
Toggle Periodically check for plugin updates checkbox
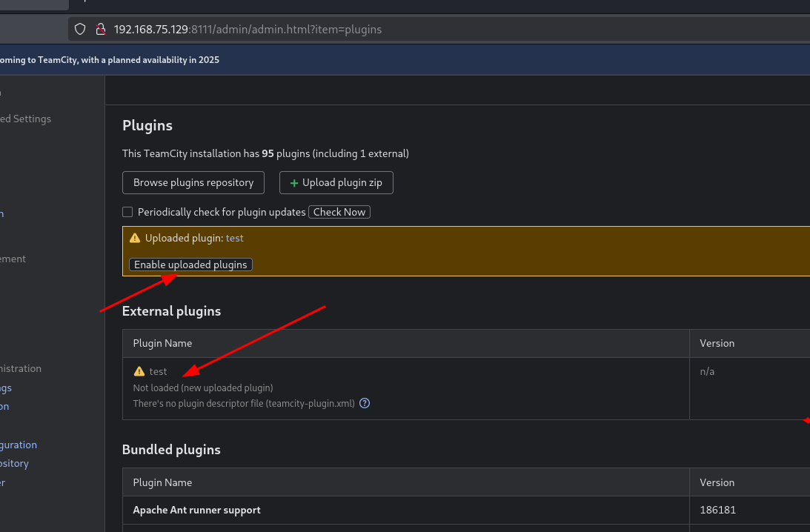click(x=127, y=212)
